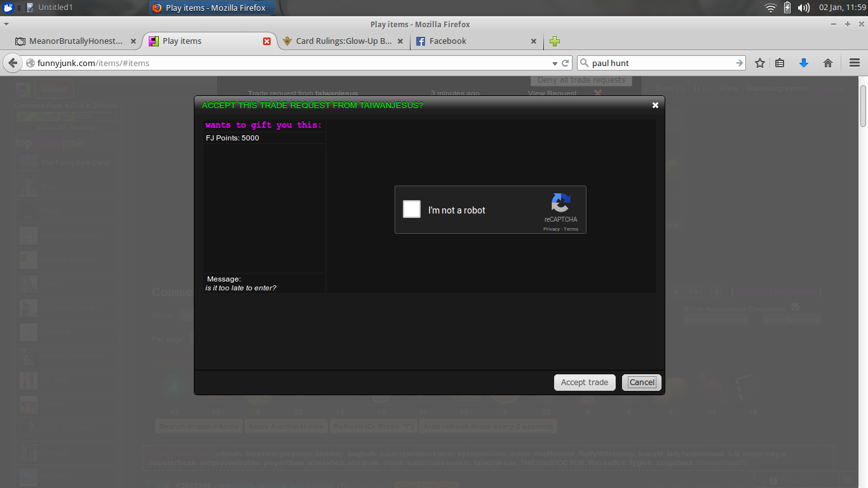Viewport: 868px width, 488px height.
Task: Open the Firefox hamburger menu
Action: pos(854,63)
